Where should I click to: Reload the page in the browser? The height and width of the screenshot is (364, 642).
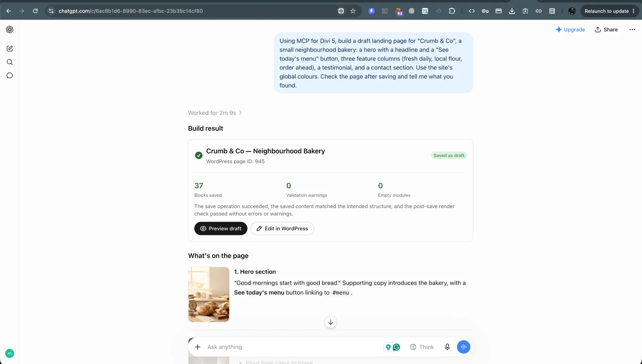35,11
